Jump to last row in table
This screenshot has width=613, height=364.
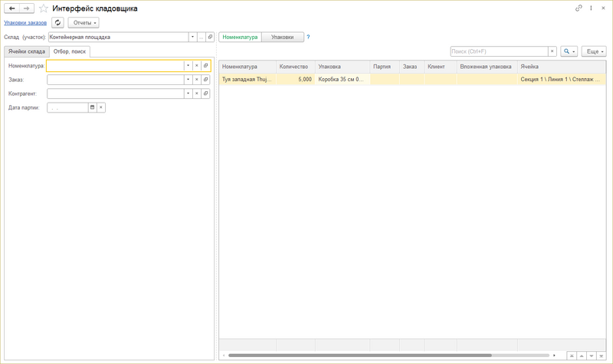tap(601, 356)
